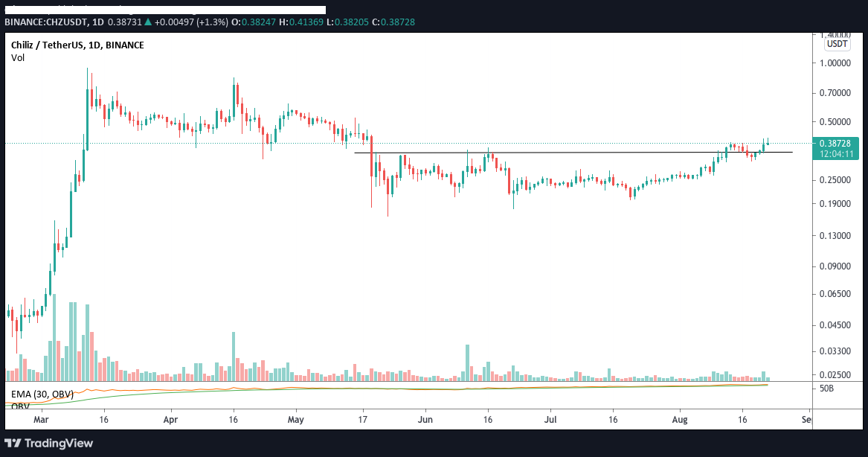Open the EMA (30, OBV) indicator legend
Image resolution: width=868 pixels, height=457 pixels.
[42, 394]
